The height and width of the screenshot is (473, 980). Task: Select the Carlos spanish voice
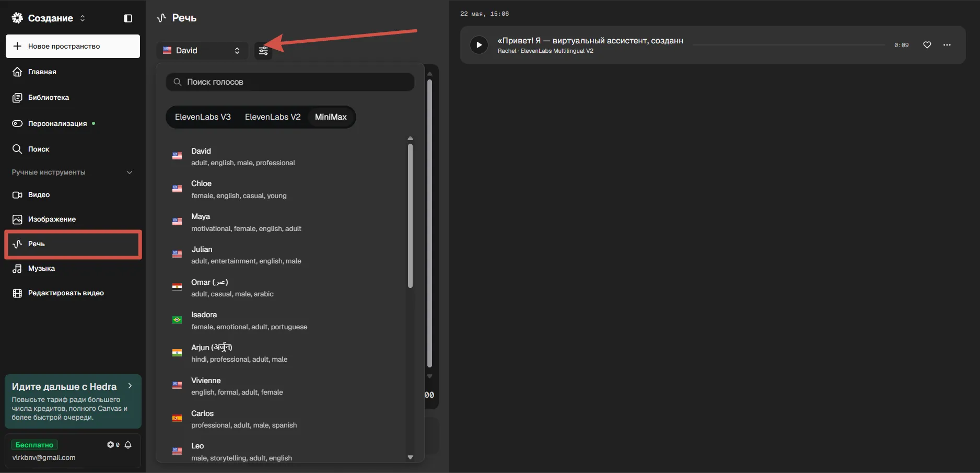[285, 419]
